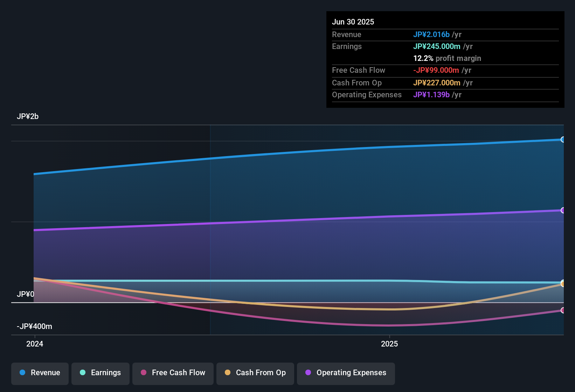
Task: Click the JP¥1.139b operating expenses value
Action: pos(431,95)
